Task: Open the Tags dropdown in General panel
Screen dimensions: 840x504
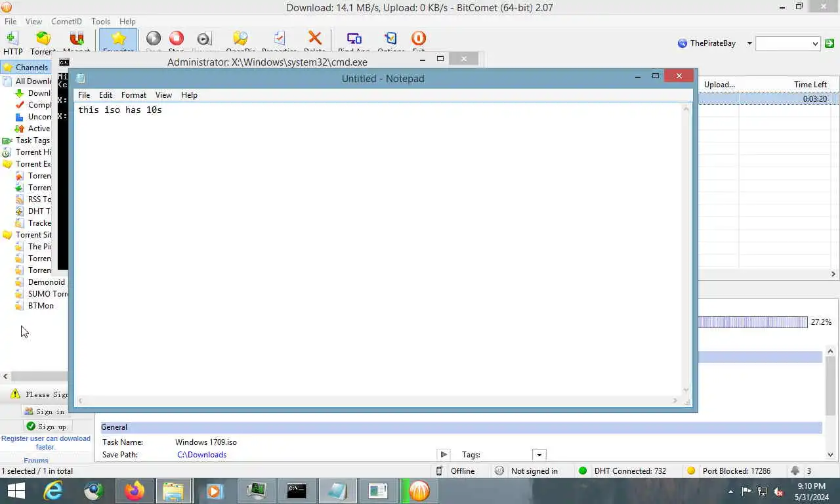Action: [539, 455]
